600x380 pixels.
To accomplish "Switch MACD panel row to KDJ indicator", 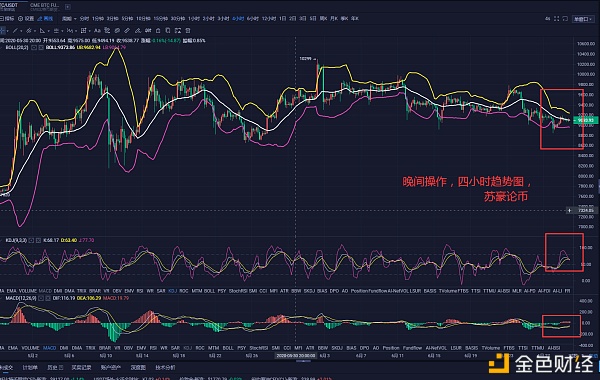I will click(x=188, y=348).
